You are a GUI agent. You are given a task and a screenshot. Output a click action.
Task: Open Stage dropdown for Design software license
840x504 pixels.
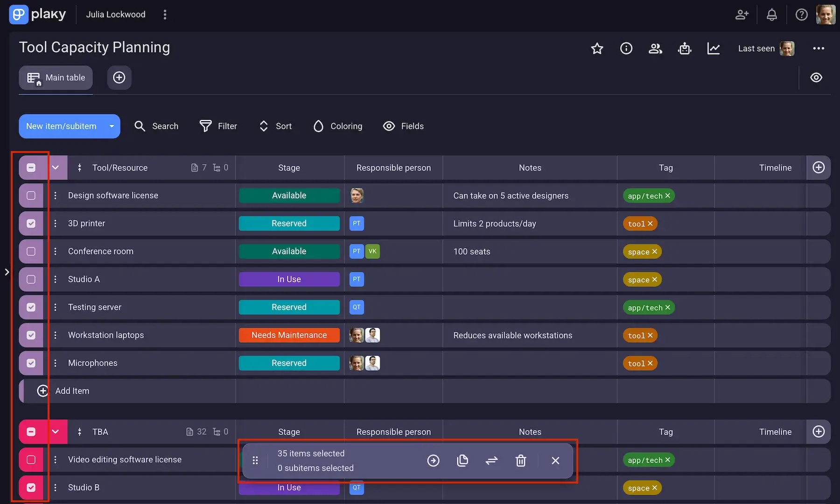pyautogui.click(x=289, y=195)
